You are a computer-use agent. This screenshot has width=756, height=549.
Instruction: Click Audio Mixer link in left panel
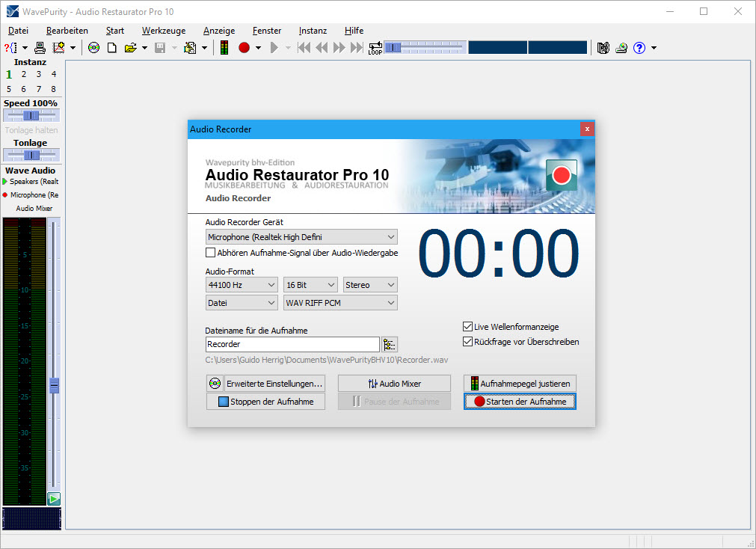tap(34, 209)
